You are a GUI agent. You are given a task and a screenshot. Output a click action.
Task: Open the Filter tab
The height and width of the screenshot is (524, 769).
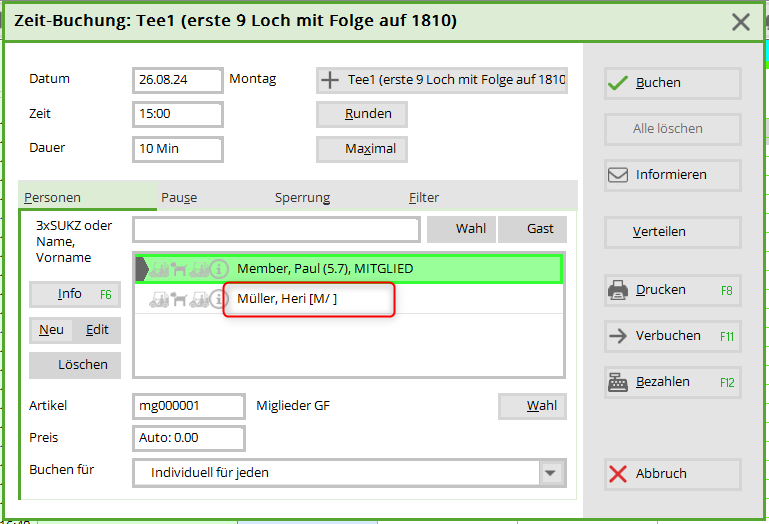point(424,198)
